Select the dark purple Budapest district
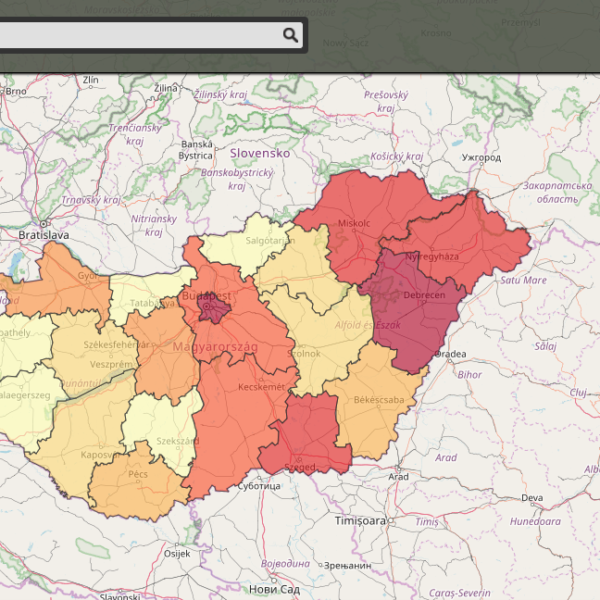The width and height of the screenshot is (600, 600). tap(213, 308)
